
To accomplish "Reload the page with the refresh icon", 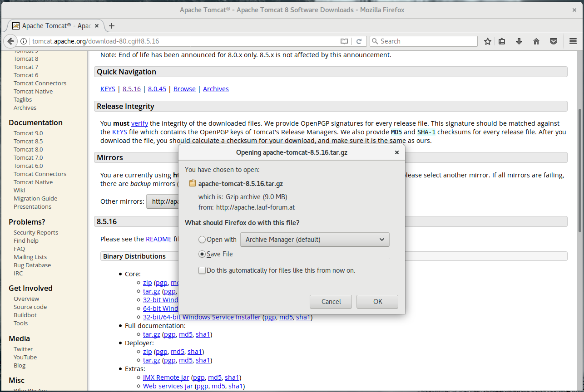I will click(x=359, y=41).
